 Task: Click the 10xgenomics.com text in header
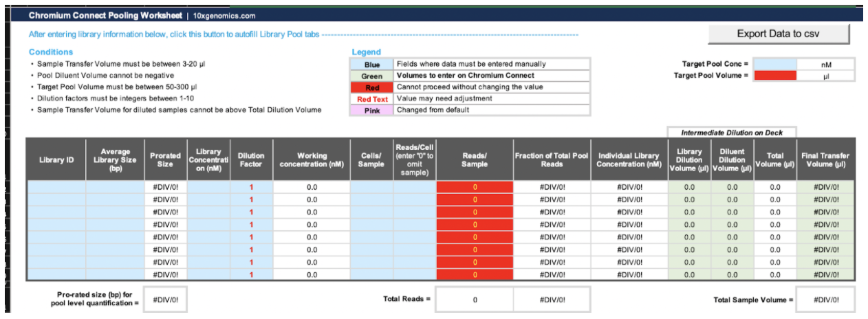224,15
